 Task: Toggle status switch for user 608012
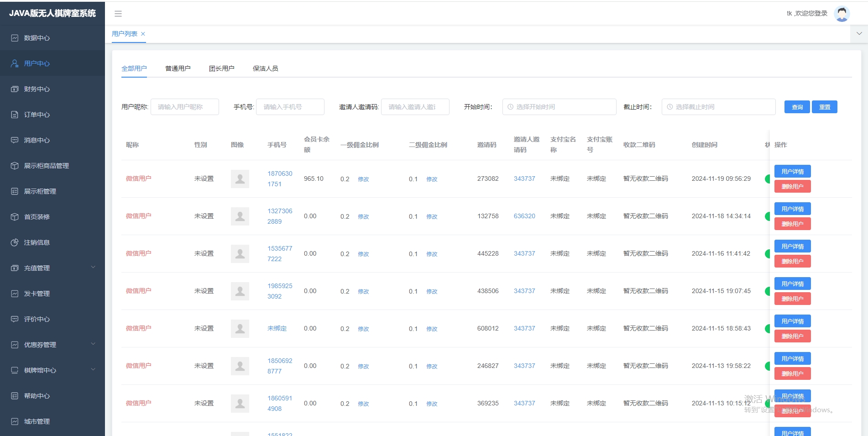point(768,329)
